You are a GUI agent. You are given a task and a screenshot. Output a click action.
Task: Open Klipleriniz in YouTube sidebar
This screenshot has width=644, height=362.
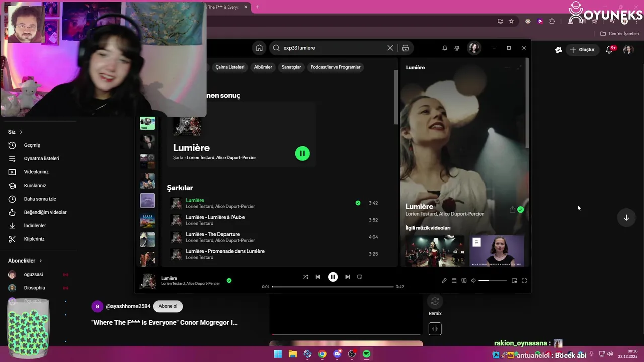[x=35, y=239]
